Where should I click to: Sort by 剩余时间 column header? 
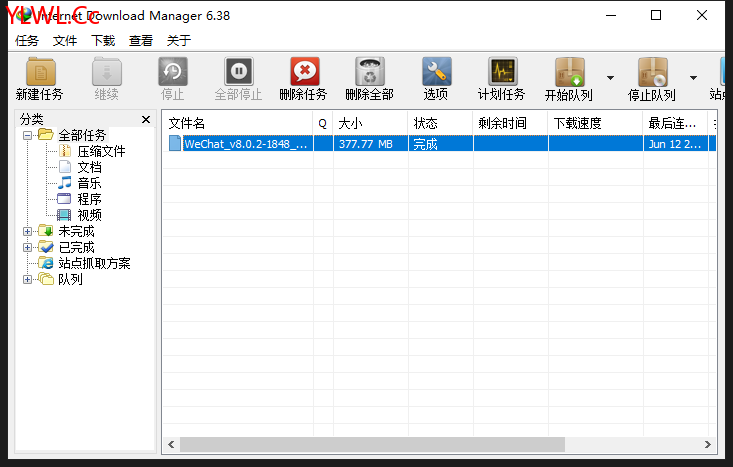point(510,123)
